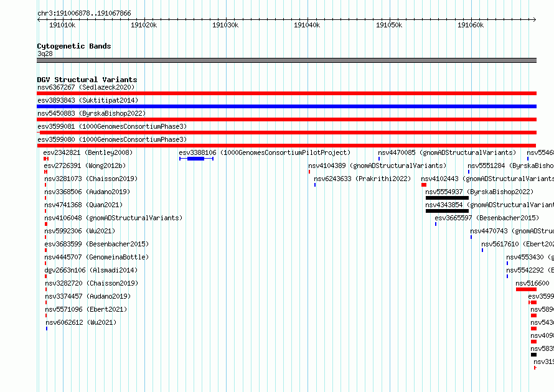
Task: Click the 191040k ruler label
Action: pyautogui.click(x=307, y=25)
